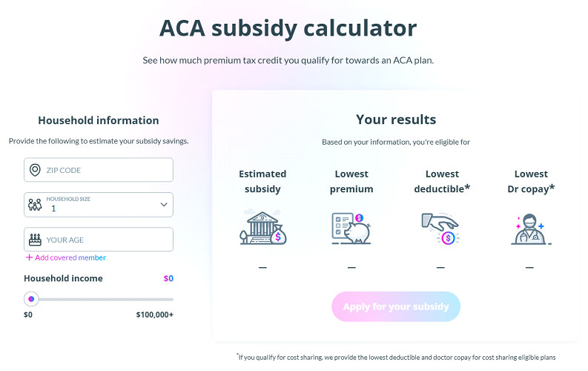Click the Add covered member link

pyautogui.click(x=66, y=257)
